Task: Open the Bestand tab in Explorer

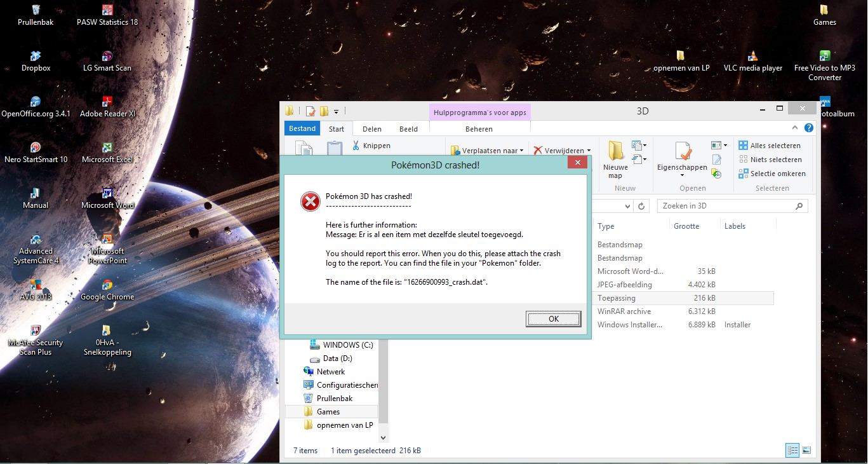Action: (x=302, y=128)
